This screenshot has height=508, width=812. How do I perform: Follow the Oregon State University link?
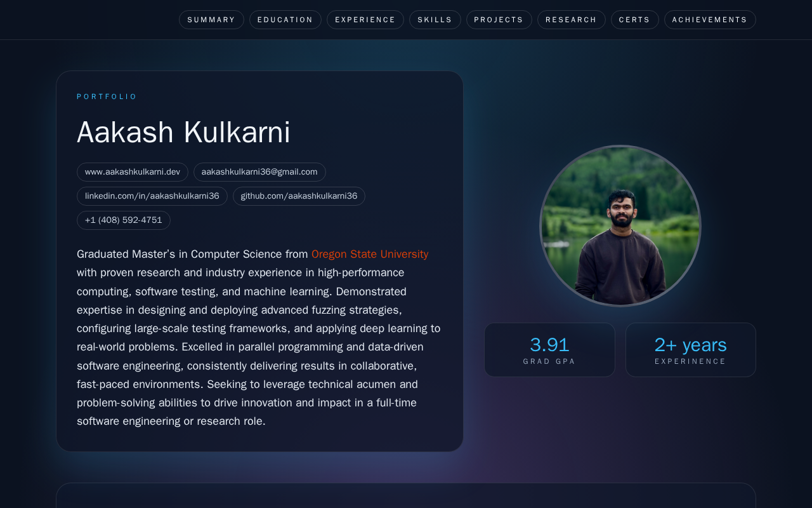point(370,254)
